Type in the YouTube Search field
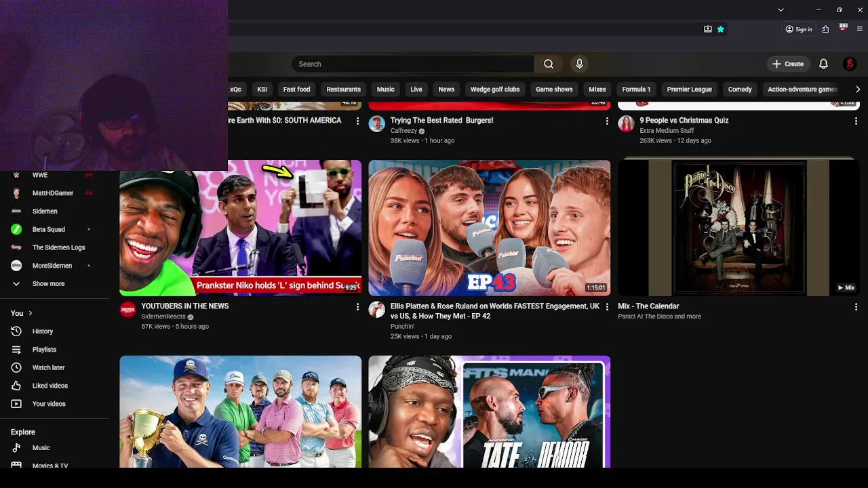The width and height of the screenshot is (868, 488). (x=413, y=64)
